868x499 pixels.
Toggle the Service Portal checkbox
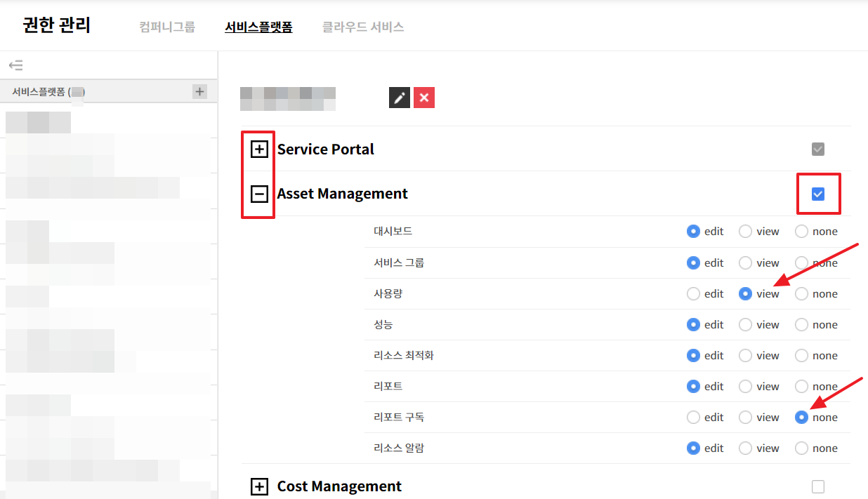(x=817, y=149)
